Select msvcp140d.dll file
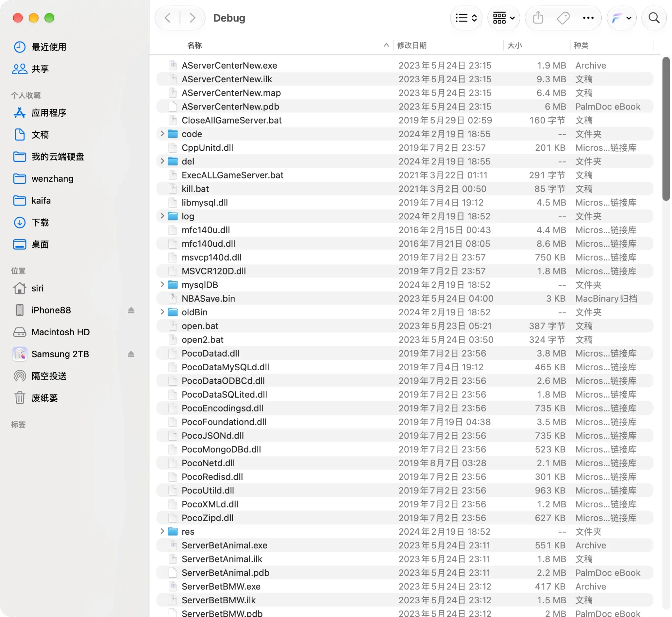672x617 pixels. pos(405,257)
